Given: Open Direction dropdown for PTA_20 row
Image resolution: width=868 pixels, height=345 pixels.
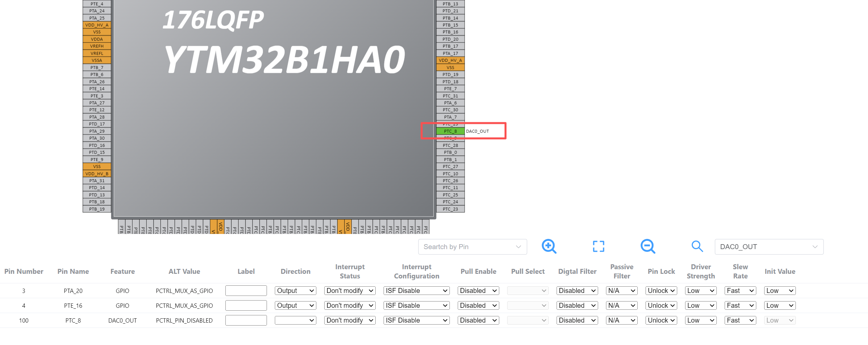Looking at the screenshot, I should 295,290.
